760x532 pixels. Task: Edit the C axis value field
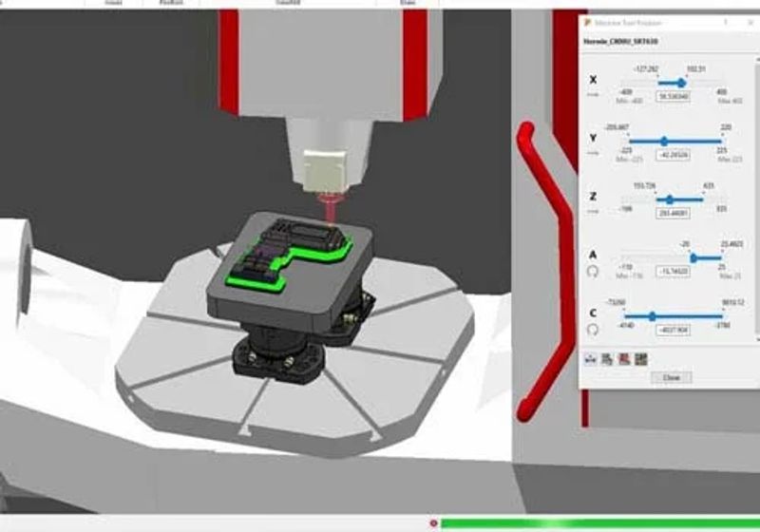pyautogui.click(x=673, y=330)
